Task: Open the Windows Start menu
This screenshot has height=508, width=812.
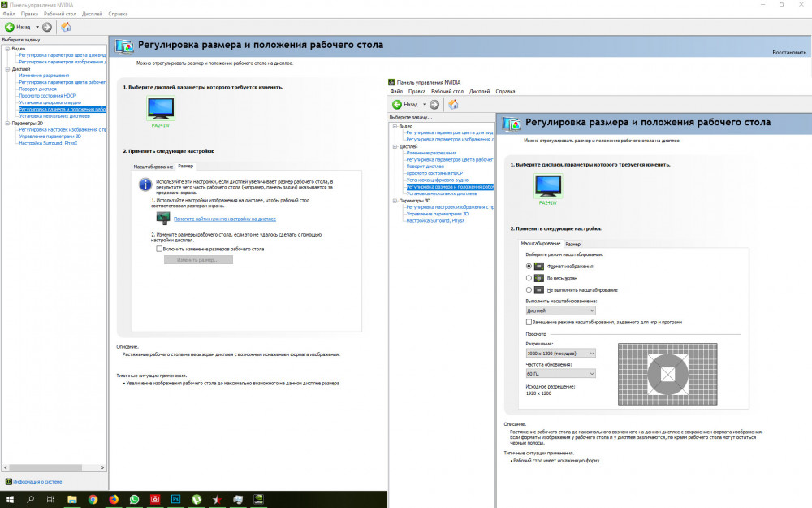Action: point(9,500)
